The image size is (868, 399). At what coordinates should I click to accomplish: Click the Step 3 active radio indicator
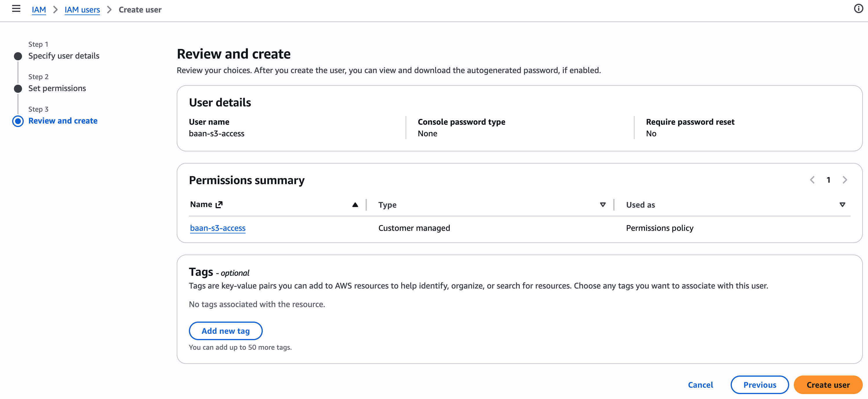tap(18, 121)
